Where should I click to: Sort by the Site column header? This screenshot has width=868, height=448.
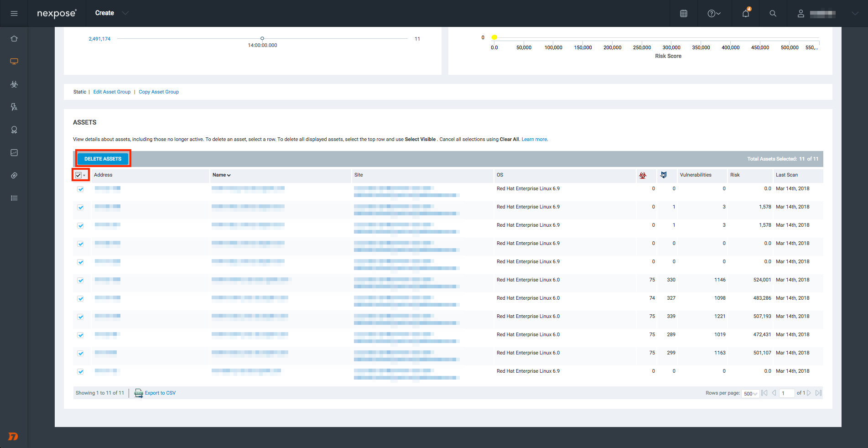(359, 175)
